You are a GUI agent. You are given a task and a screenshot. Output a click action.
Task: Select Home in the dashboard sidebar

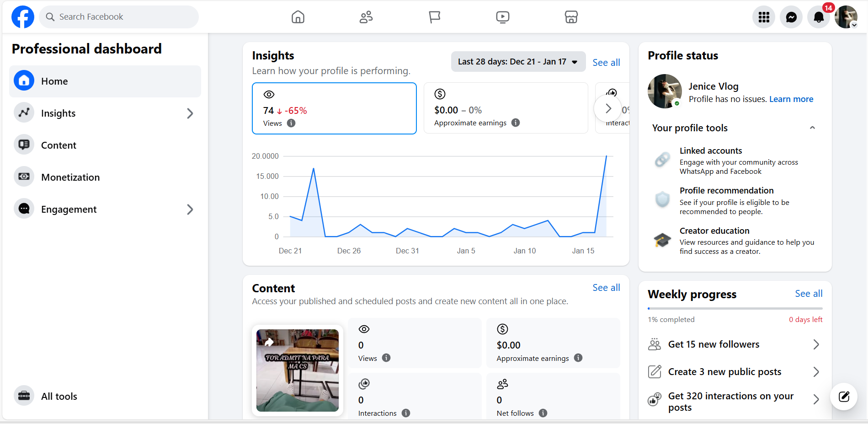(x=105, y=81)
